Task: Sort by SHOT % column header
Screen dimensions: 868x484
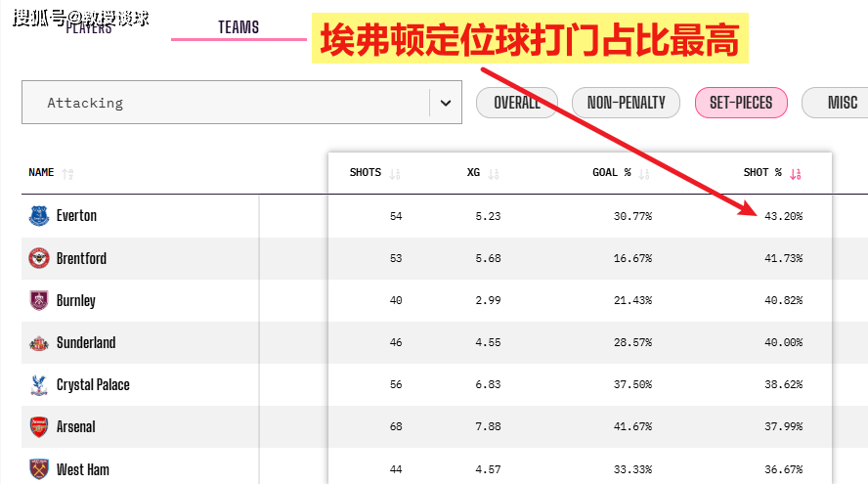Action: (762, 173)
